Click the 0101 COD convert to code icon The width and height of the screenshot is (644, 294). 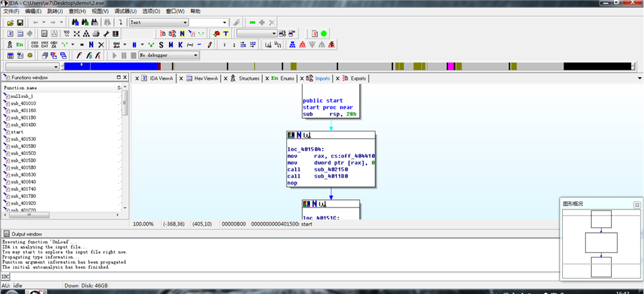pos(35,44)
